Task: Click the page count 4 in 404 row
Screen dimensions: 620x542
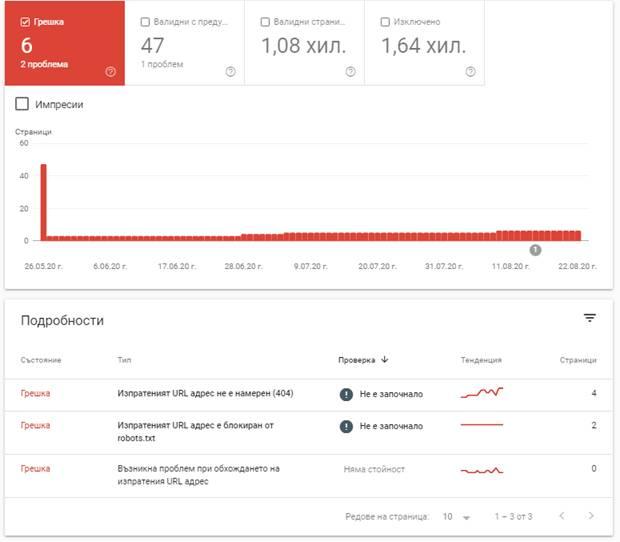Action: pos(594,393)
